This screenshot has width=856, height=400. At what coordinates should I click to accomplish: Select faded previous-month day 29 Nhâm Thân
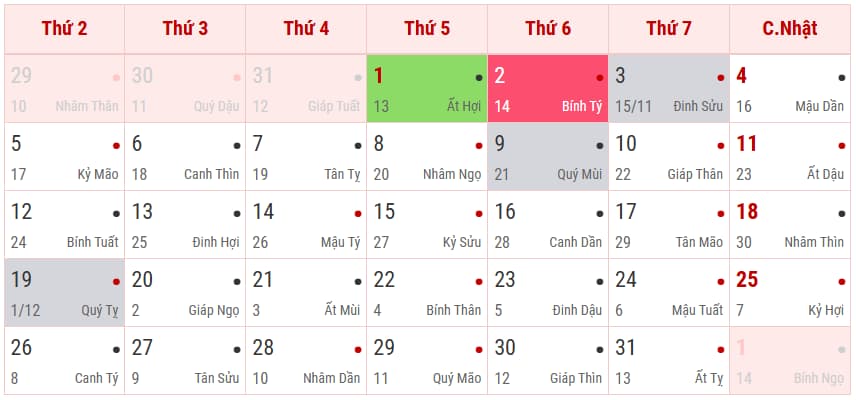(64, 88)
